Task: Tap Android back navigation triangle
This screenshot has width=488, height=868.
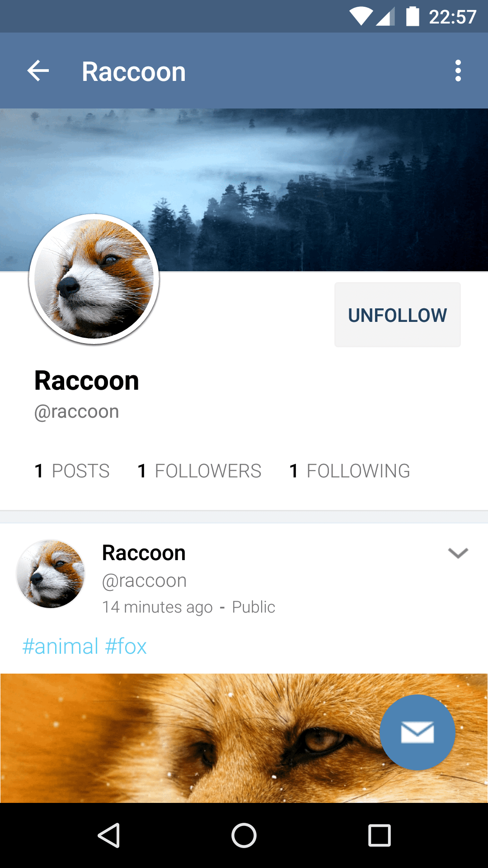Action: (109, 835)
